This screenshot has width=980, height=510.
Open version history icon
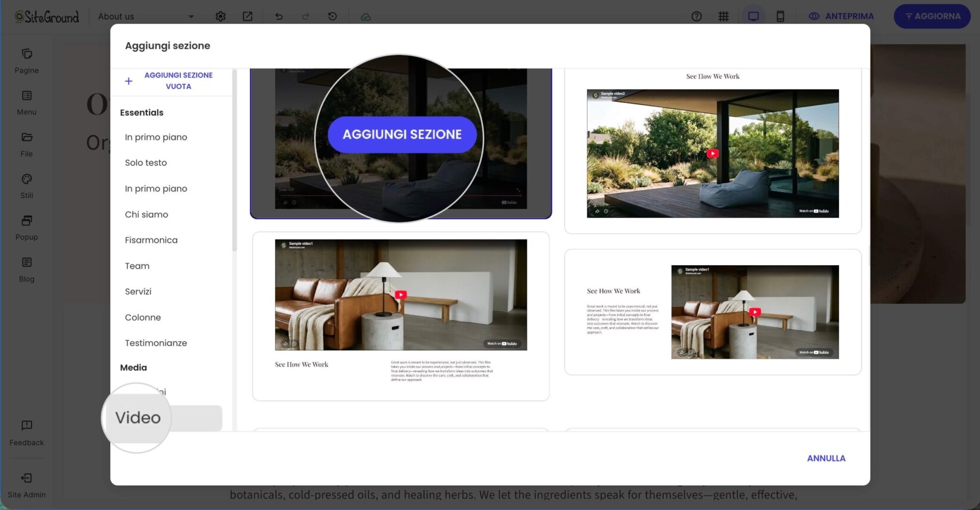point(333,17)
